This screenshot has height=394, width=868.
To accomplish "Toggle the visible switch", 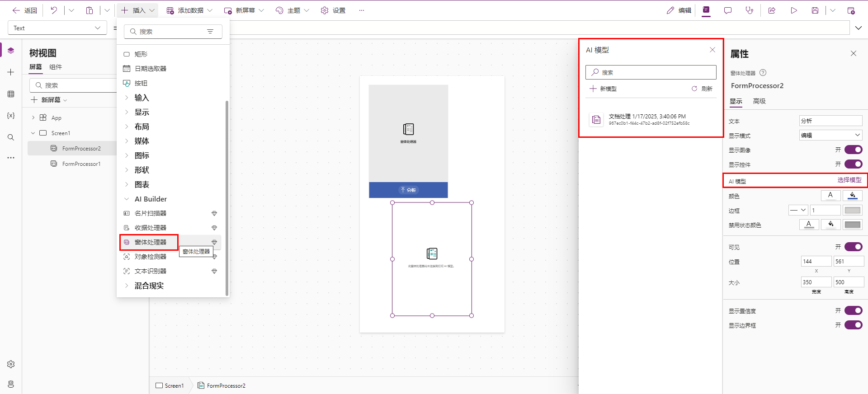I will pyautogui.click(x=854, y=247).
